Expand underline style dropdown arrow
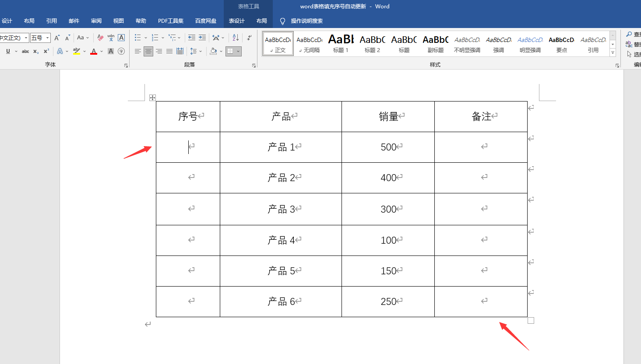Image resolution: width=641 pixels, height=364 pixels. [x=16, y=51]
